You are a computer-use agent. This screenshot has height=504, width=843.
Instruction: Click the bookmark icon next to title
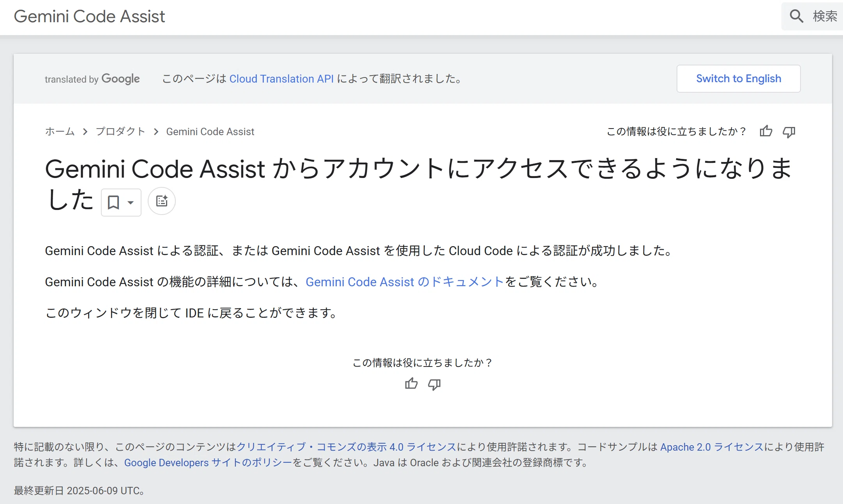[113, 202]
